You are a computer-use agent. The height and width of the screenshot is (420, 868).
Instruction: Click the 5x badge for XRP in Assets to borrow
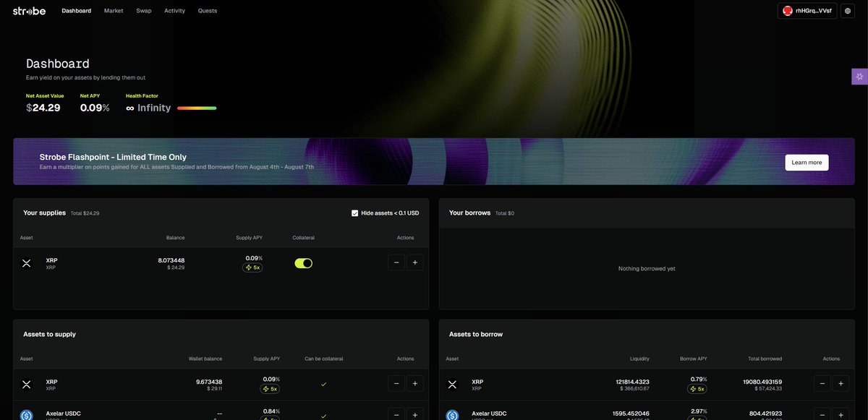pos(697,389)
